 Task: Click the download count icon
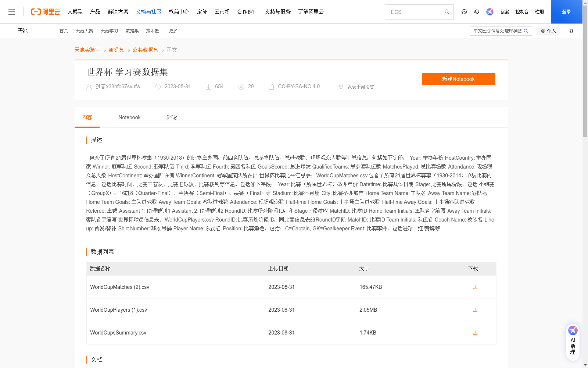[x=208, y=87]
